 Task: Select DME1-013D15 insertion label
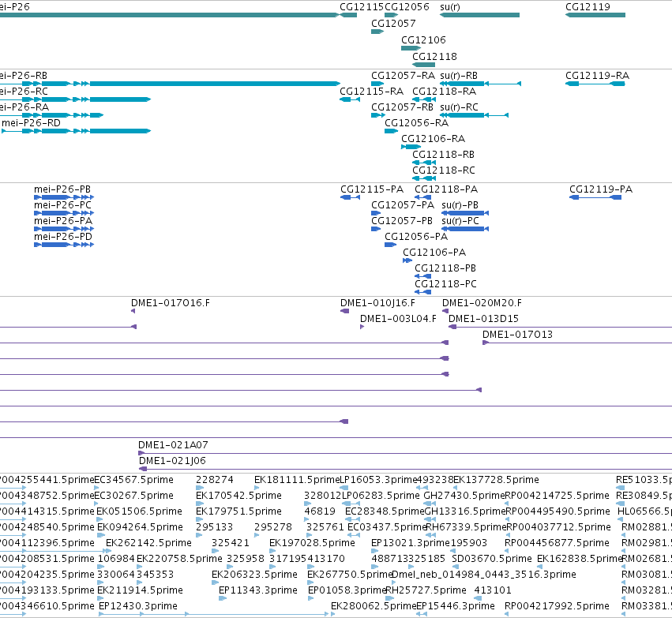coord(483,319)
